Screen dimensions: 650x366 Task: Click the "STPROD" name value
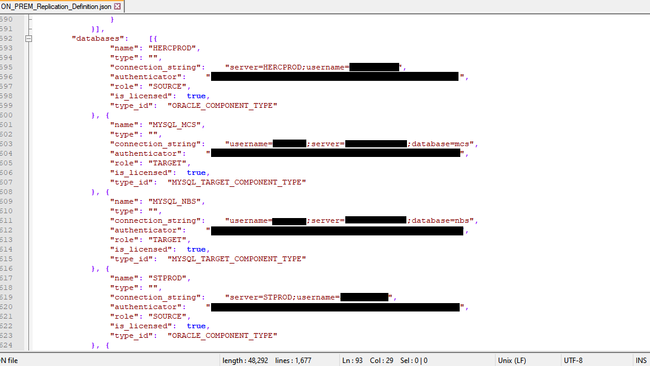coord(167,278)
